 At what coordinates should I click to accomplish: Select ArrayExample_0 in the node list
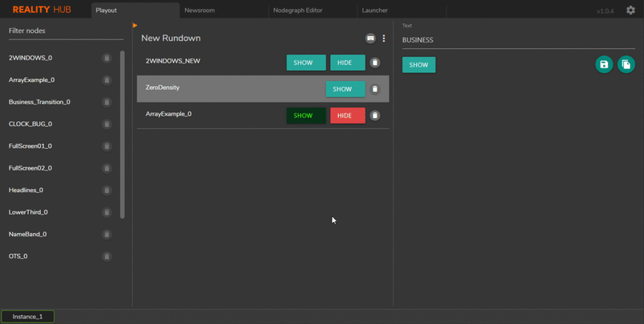click(x=31, y=80)
